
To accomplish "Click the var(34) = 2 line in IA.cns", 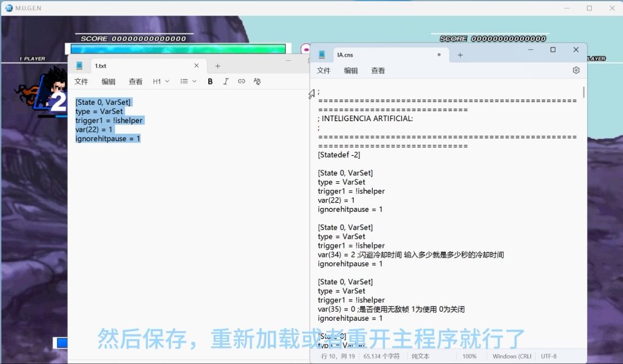I will tap(410, 254).
